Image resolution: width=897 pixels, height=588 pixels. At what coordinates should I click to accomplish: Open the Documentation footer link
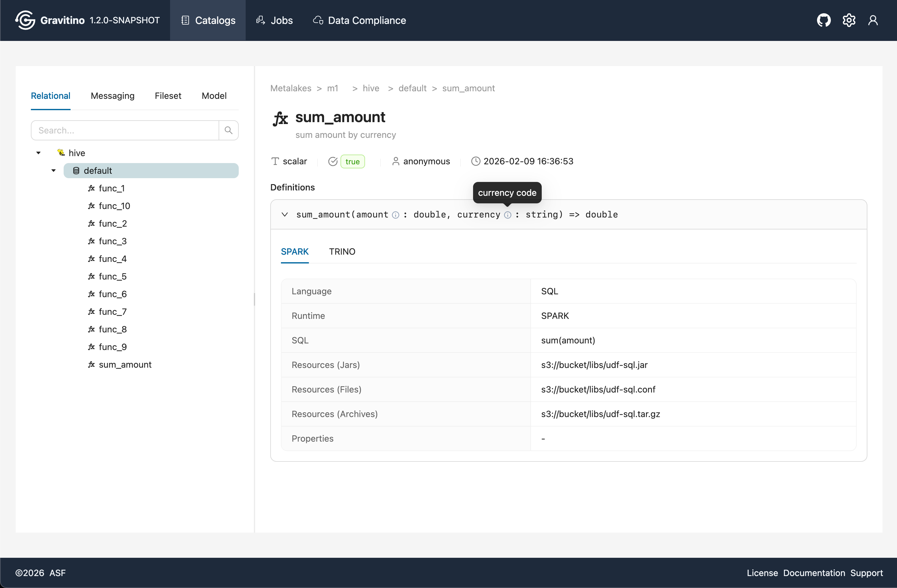tap(814, 573)
